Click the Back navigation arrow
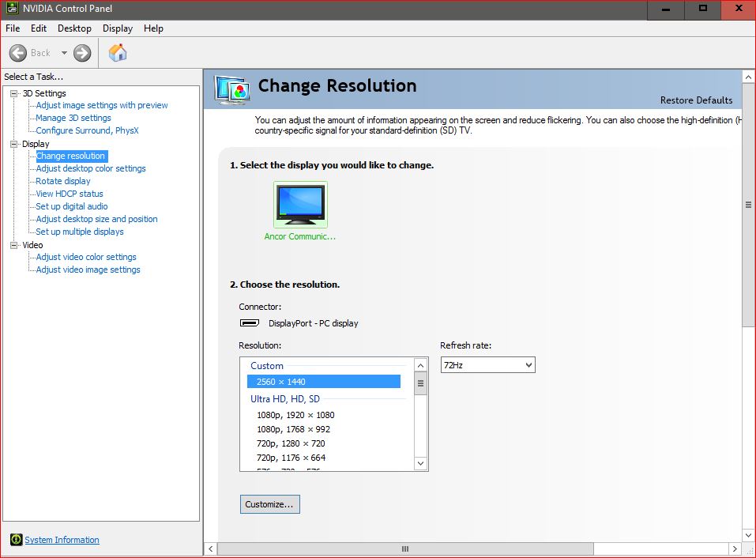The image size is (756, 558). (x=18, y=52)
